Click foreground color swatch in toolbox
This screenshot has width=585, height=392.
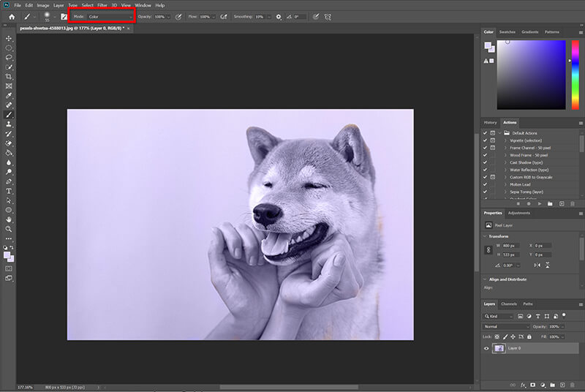click(7, 255)
